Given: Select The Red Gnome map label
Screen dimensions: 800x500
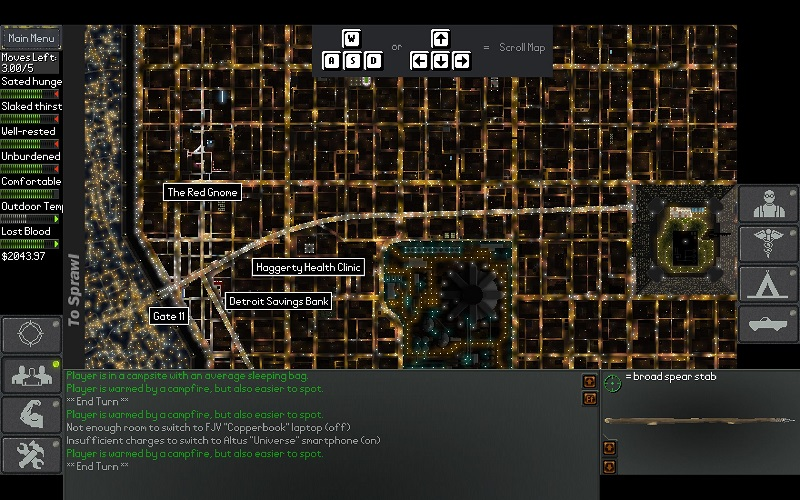Looking at the screenshot, I should [x=202, y=192].
